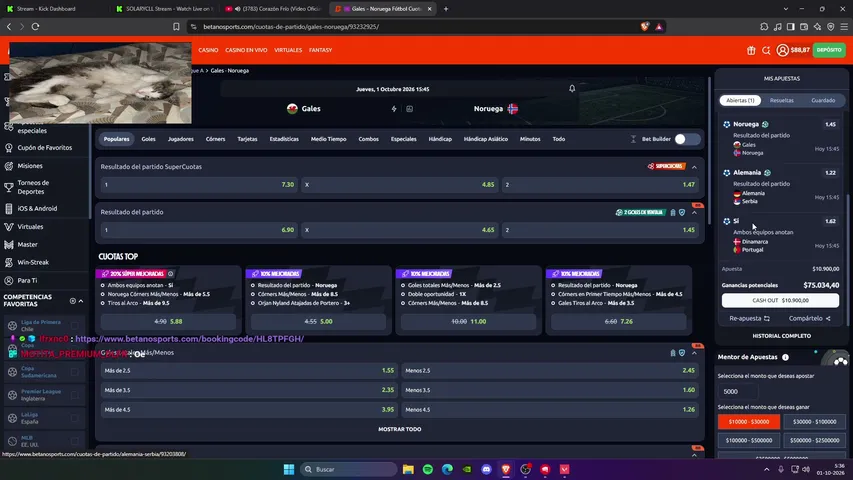
Task: Click the Brave Shields icon in address bar
Action: click(645, 26)
